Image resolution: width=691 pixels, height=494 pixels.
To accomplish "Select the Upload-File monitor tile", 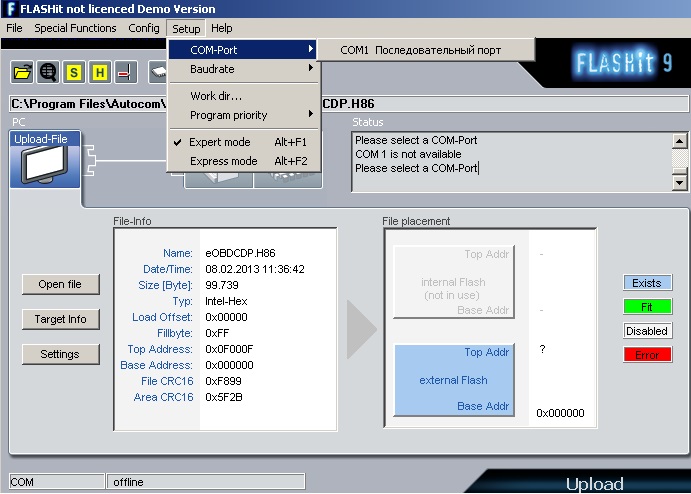I will (45, 159).
